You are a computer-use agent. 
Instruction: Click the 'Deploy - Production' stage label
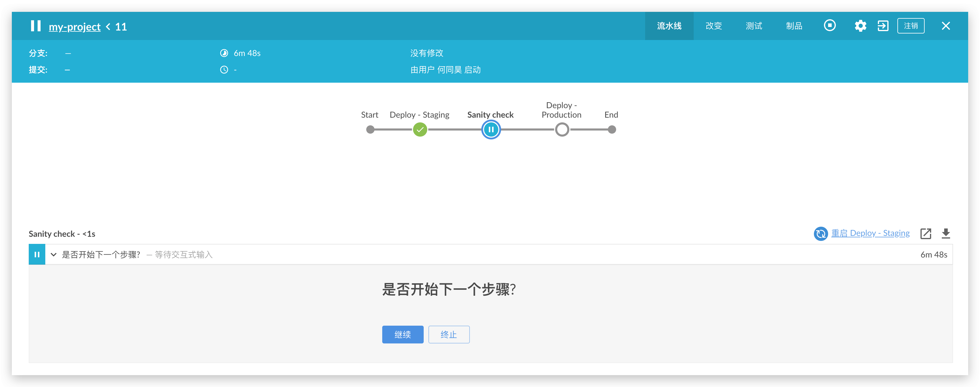(x=561, y=110)
